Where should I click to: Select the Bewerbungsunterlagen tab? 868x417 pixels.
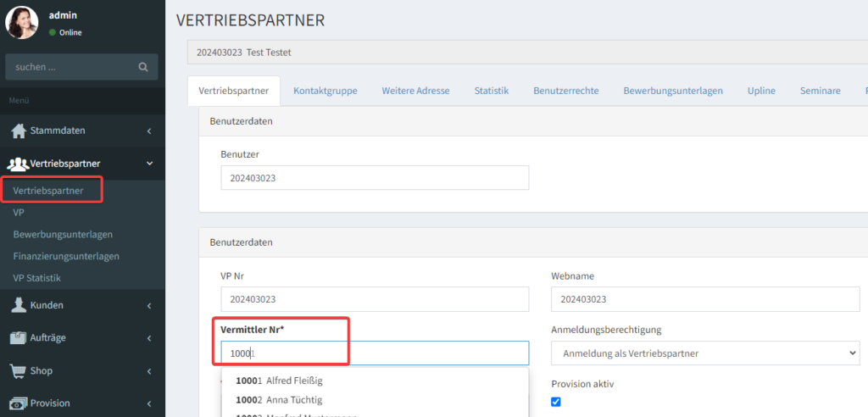673,91
